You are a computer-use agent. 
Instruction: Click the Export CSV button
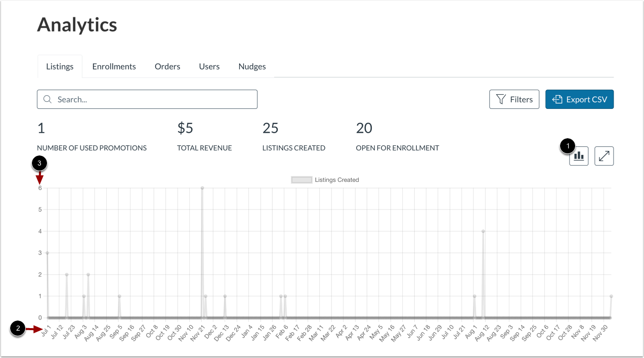coord(579,99)
